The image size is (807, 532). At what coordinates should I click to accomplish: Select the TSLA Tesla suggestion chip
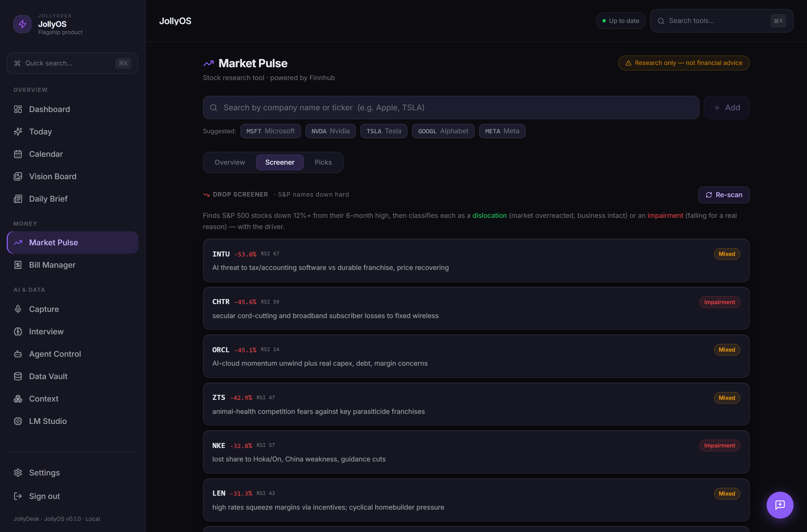[x=384, y=131]
